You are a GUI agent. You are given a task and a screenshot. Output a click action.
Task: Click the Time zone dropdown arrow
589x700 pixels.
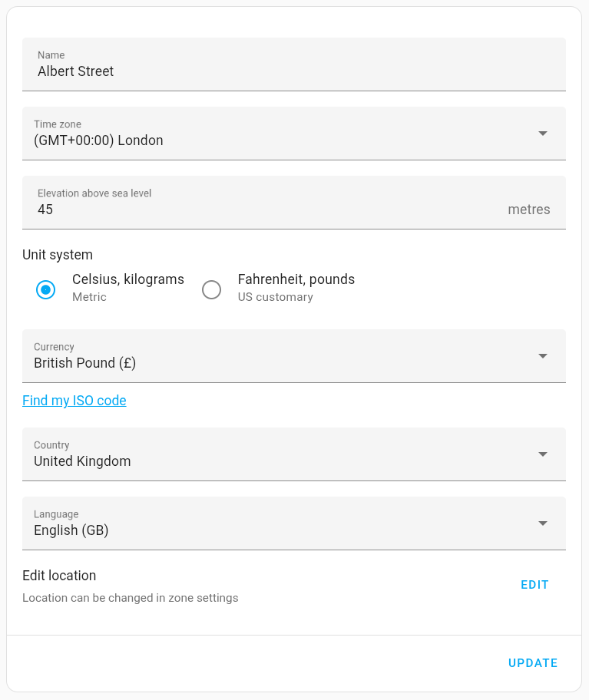tap(542, 134)
